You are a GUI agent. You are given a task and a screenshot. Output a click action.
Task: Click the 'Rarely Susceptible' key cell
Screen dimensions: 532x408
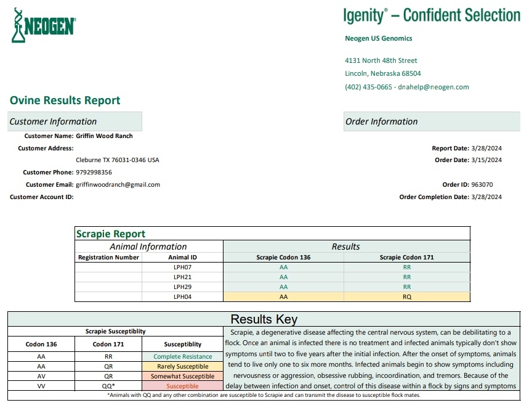click(x=182, y=367)
